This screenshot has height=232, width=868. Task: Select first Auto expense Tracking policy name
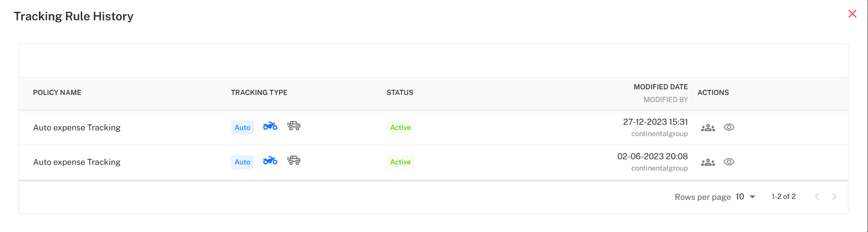(x=77, y=128)
